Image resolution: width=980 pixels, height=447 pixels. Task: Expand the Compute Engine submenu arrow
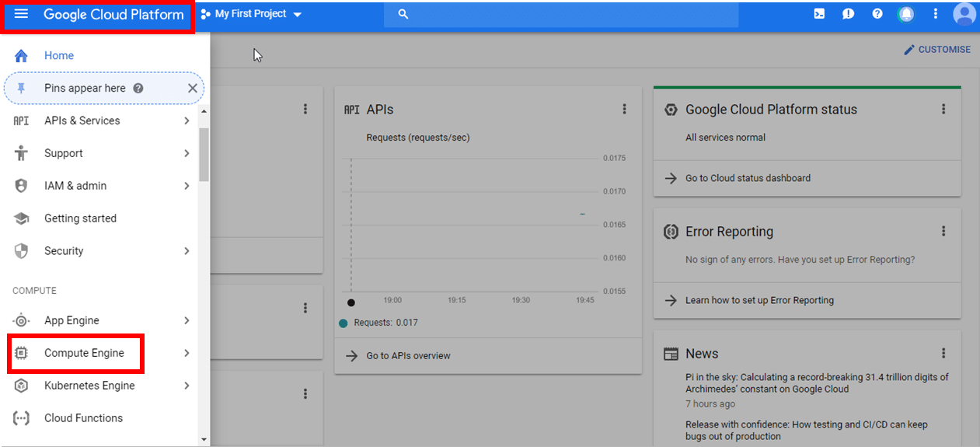(187, 353)
